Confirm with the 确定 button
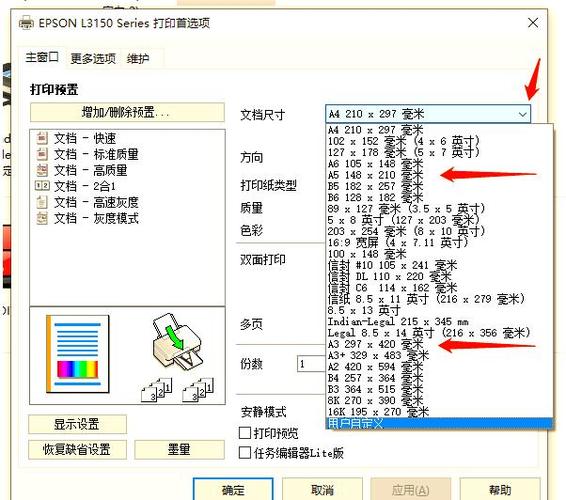 [x=233, y=490]
